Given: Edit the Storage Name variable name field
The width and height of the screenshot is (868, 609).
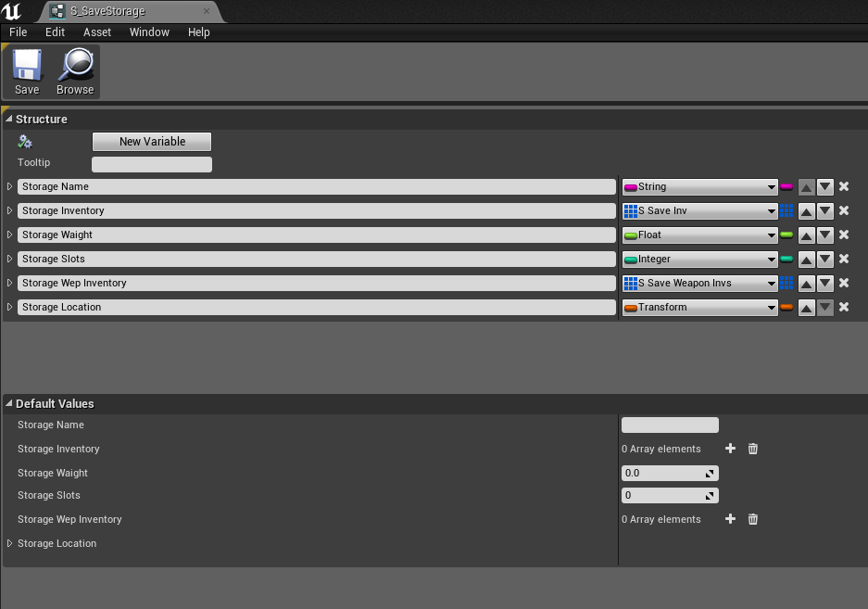Looking at the screenshot, I should pos(316,186).
